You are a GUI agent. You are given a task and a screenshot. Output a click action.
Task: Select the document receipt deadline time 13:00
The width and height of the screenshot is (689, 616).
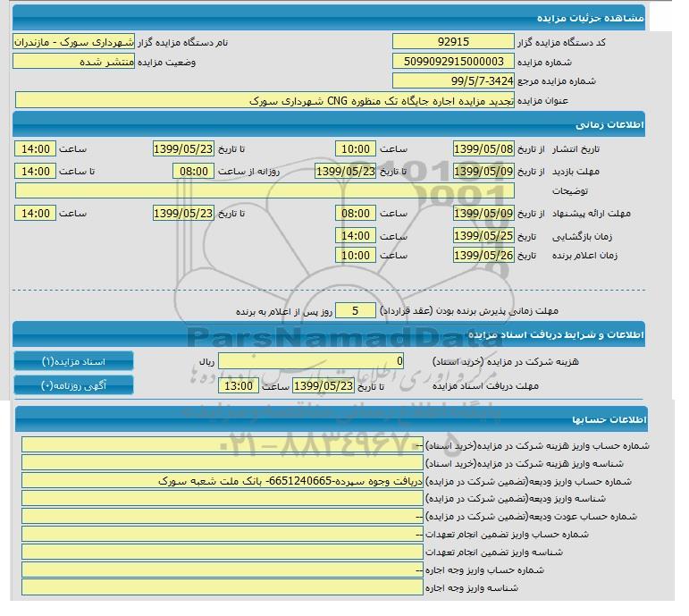click(239, 385)
